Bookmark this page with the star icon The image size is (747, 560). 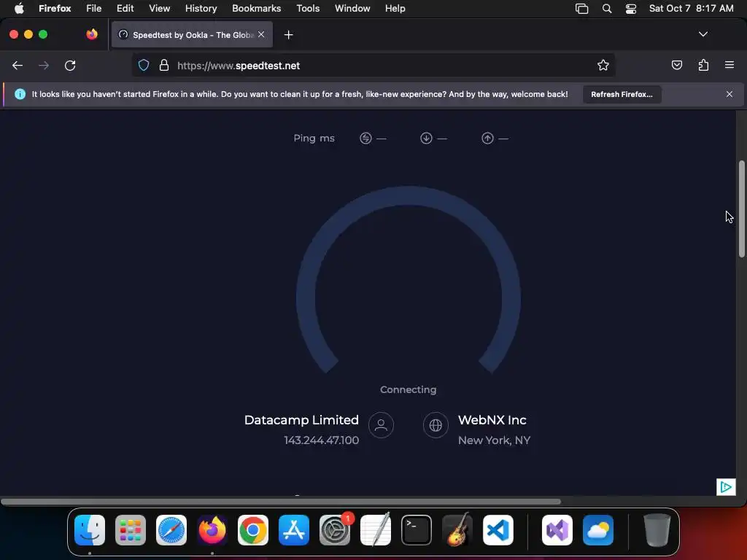[x=603, y=65]
